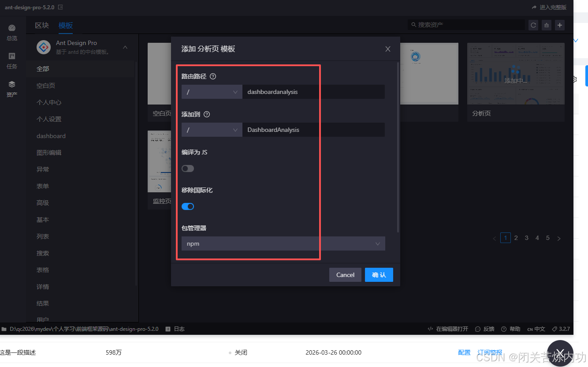Go to page 5 in pagination
This screenshot has width=588, height=367.
tap(548, 238)
